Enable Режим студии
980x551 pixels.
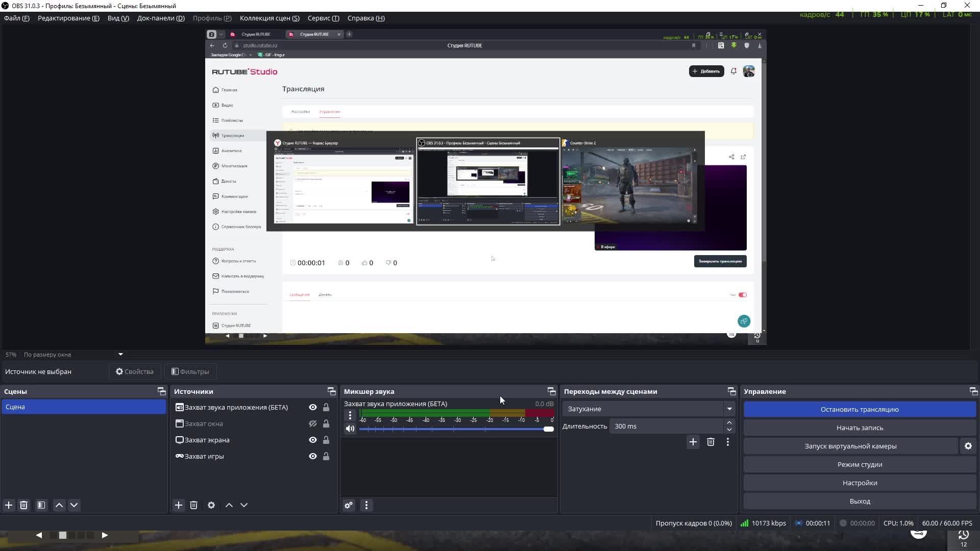point(860,464)
